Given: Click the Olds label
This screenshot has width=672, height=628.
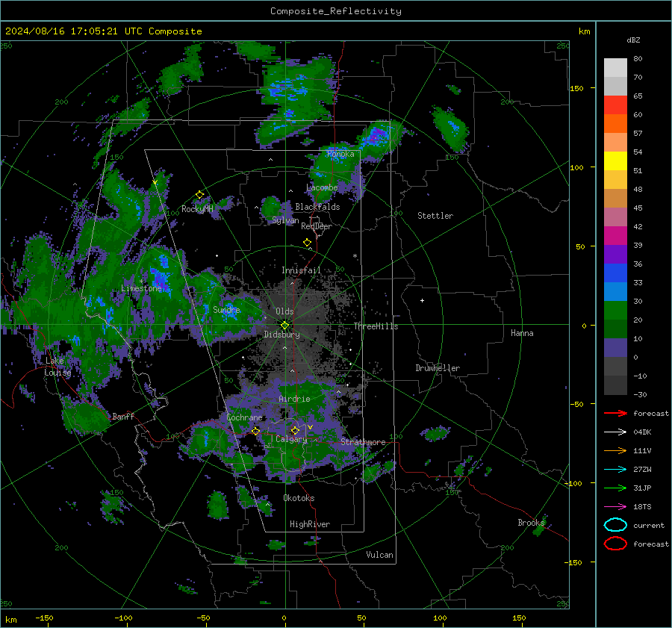Looking at the screenshot, I should point(284,311).
